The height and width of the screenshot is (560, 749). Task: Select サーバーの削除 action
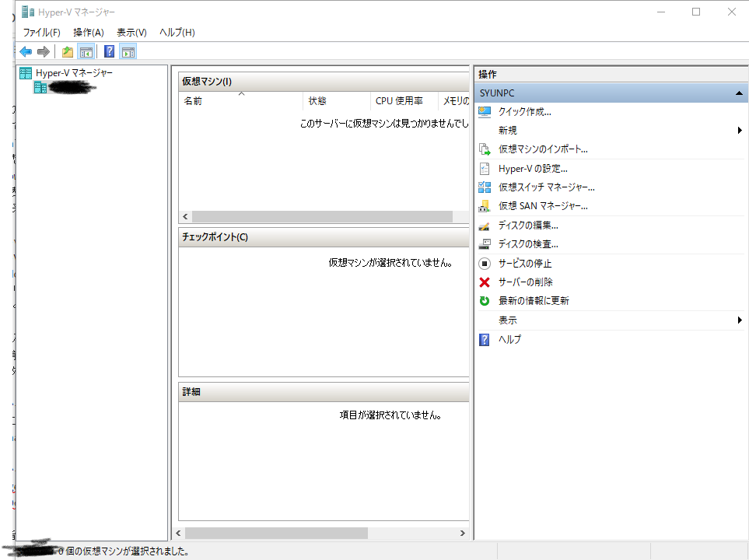click(526, 282)
